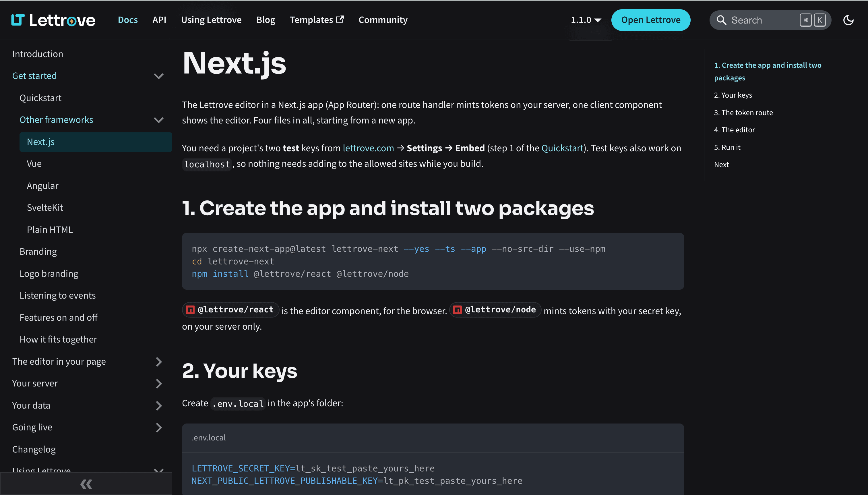
Task: Open Changelog in sidebar
Action: click(34, 449)
